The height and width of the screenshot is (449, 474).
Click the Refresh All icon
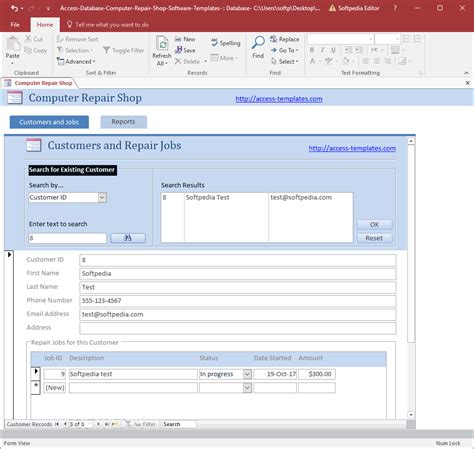[x=162, y=44]
